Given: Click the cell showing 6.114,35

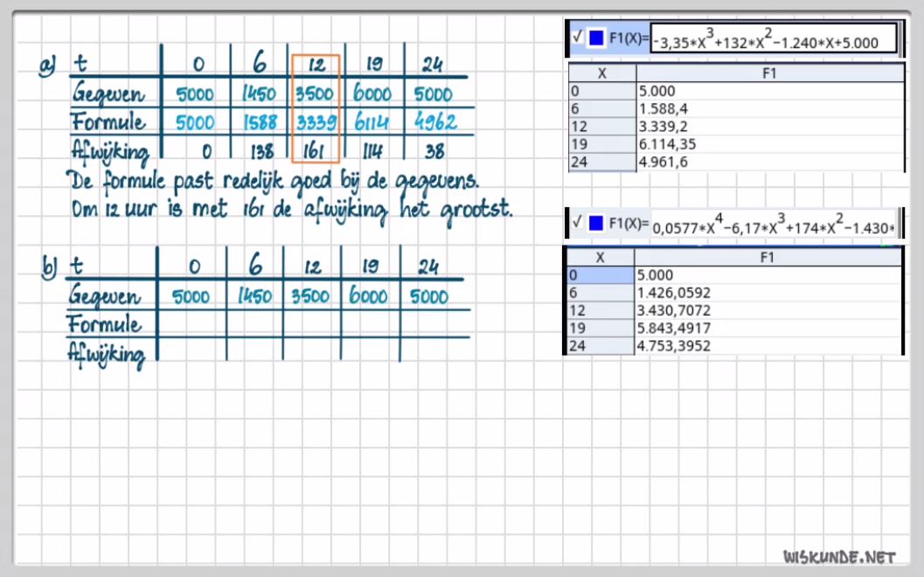Looking at the screenshot, I should point(769,144).
